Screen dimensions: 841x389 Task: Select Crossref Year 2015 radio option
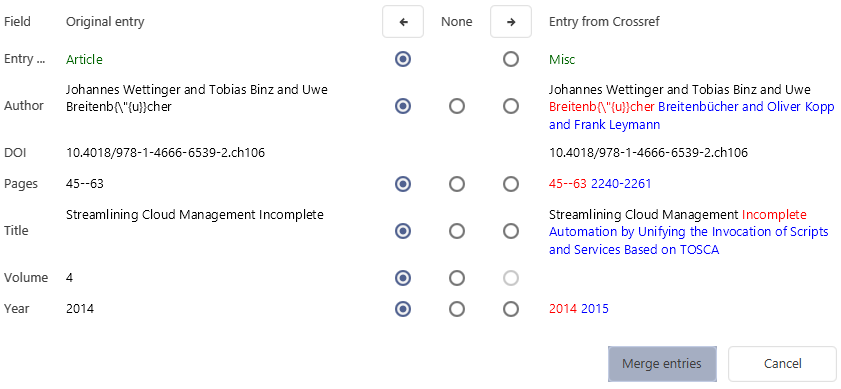(511, 309)
